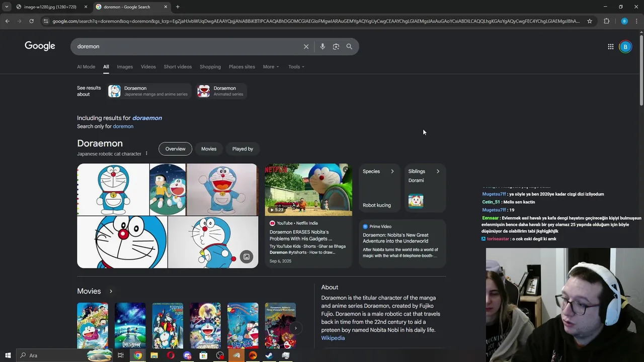644x362 pixels.
Task: Open three-dot options beside Japanese robotic cat character
Action: point(146,154)
